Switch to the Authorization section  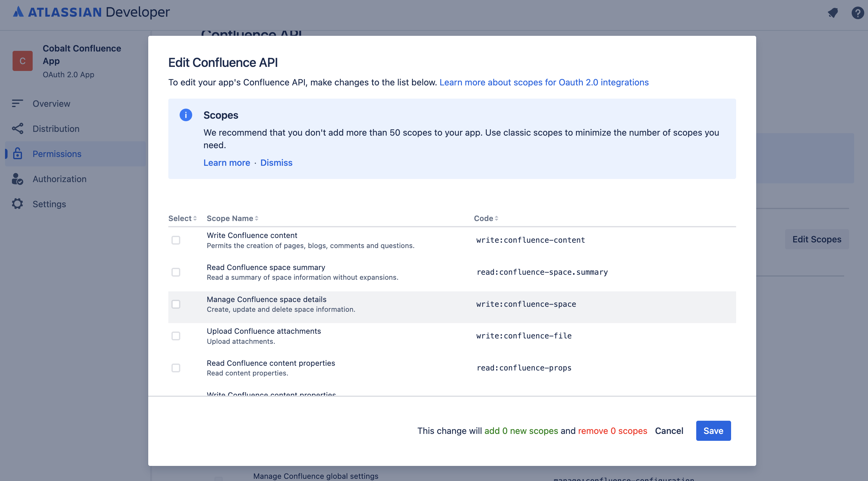click(60, 179)
